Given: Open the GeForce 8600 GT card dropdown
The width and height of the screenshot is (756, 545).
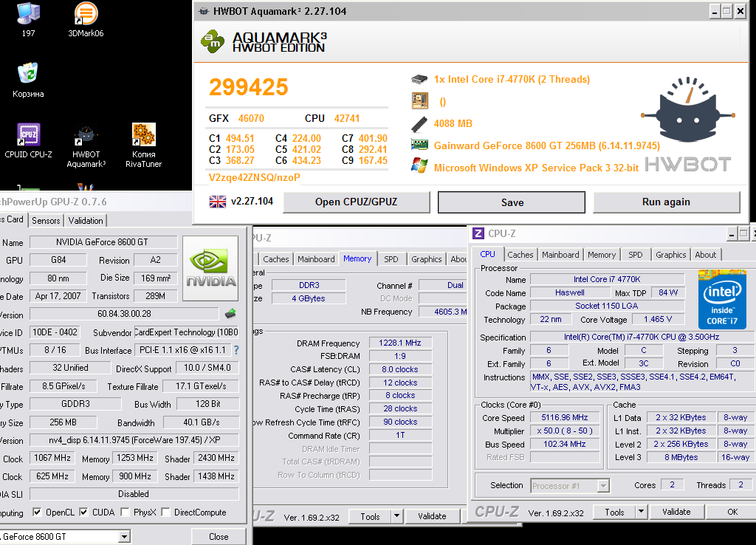Looking at the screenshot, I should click(x=124, y=536).
